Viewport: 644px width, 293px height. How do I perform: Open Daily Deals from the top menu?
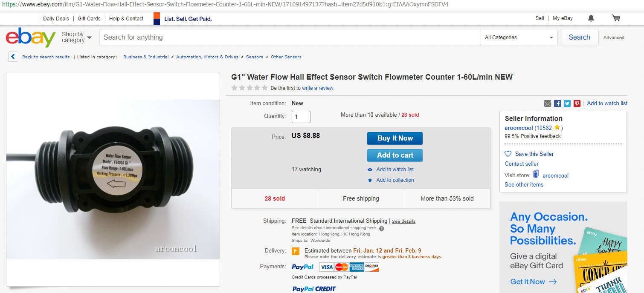56,19
